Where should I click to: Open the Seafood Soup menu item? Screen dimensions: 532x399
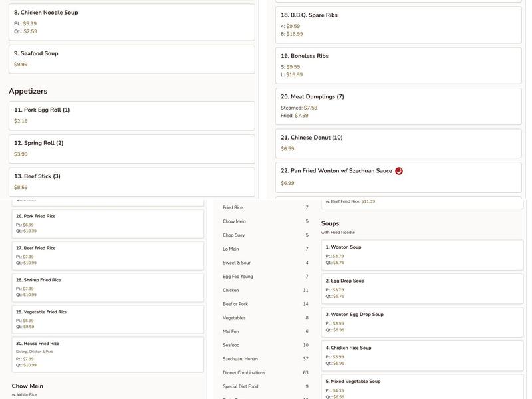(x=132, y=59)
